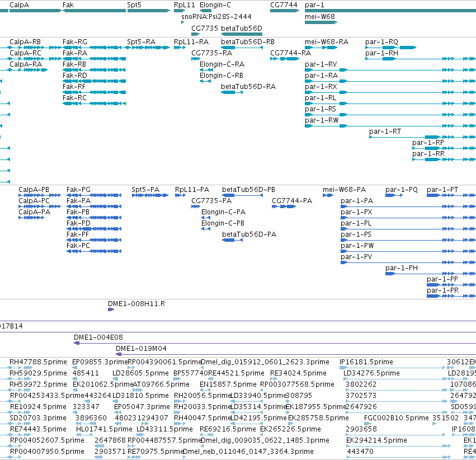The image size is (476, 460).
Task: Select transcript CalpA-RB
Action: (25, 41)
